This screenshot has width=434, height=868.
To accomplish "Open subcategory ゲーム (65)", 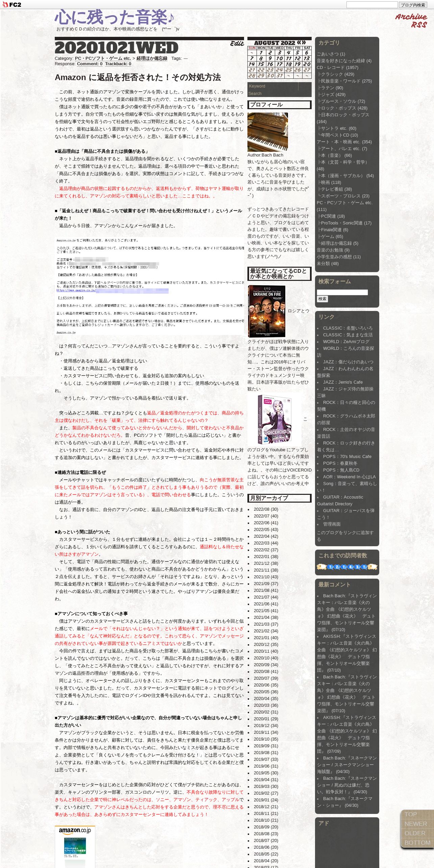I will pyautogui.click(x=332, y=237).
